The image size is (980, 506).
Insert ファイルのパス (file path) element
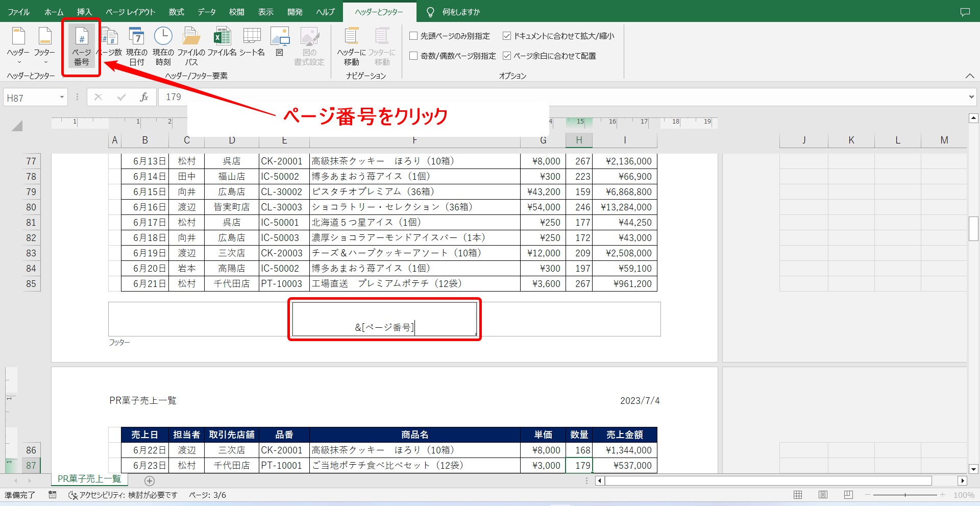(x=191, y=46)
